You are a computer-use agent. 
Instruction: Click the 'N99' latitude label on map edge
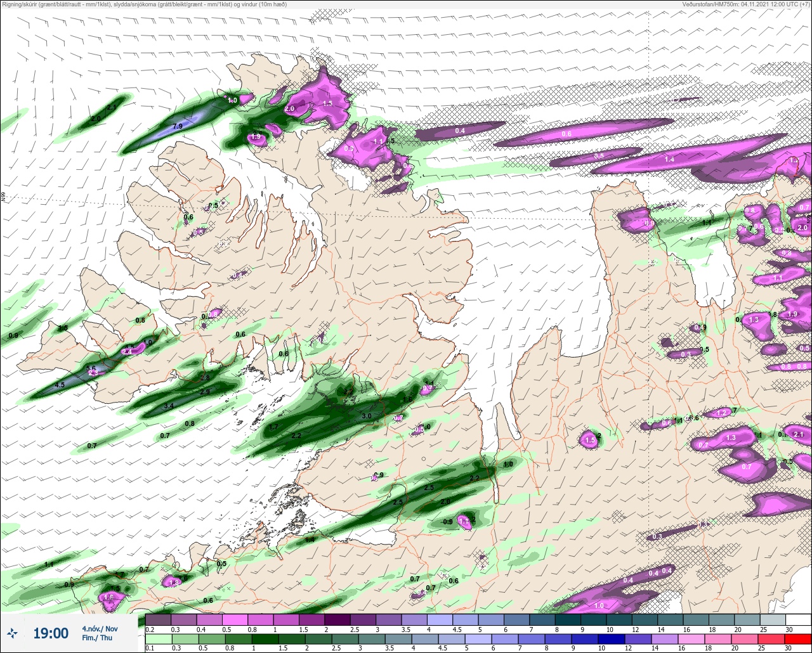[4, 198]
